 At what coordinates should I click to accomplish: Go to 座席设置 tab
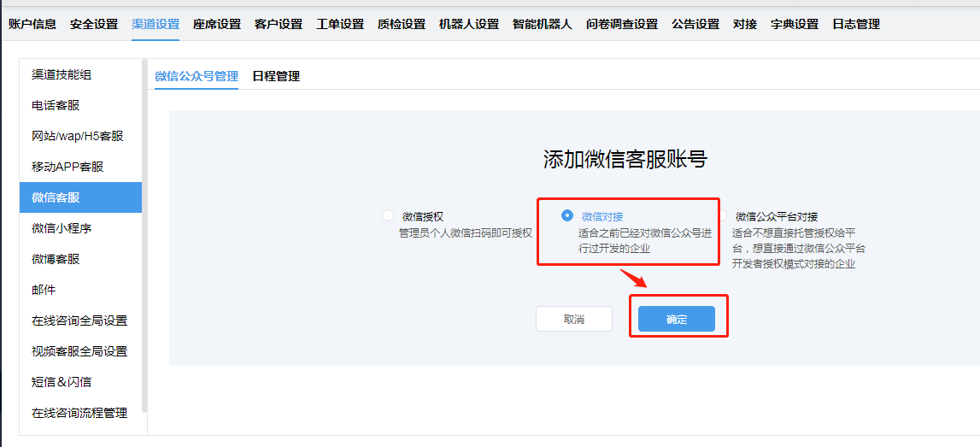coord(217,25)
